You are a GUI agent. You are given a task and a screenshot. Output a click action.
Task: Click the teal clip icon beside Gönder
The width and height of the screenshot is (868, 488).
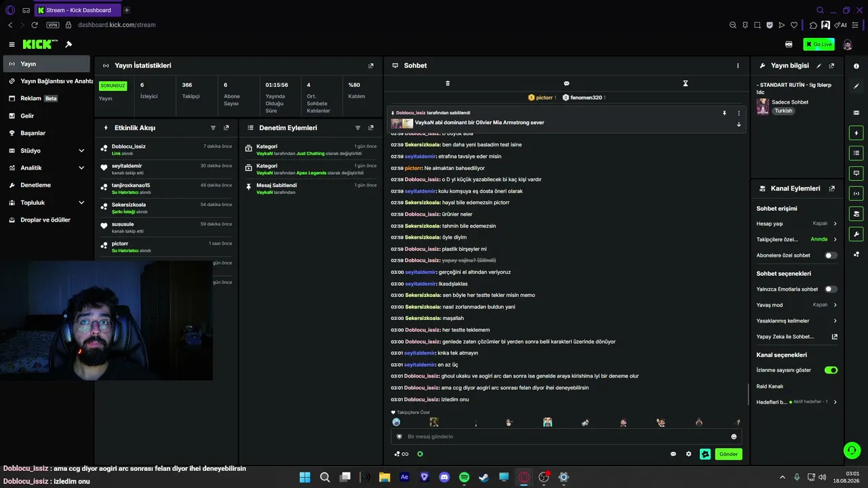(x=705, y=454)
